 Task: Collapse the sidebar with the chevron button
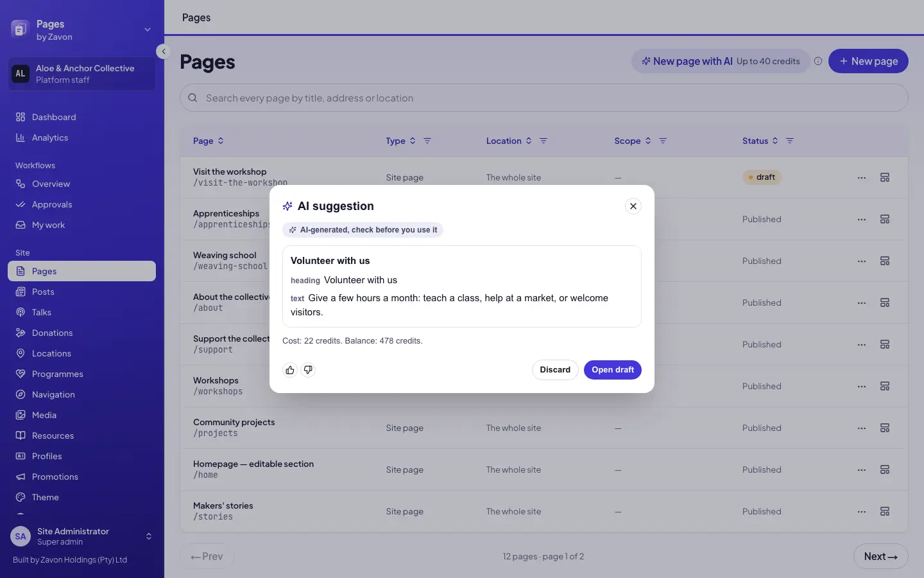tap(164, 51)
